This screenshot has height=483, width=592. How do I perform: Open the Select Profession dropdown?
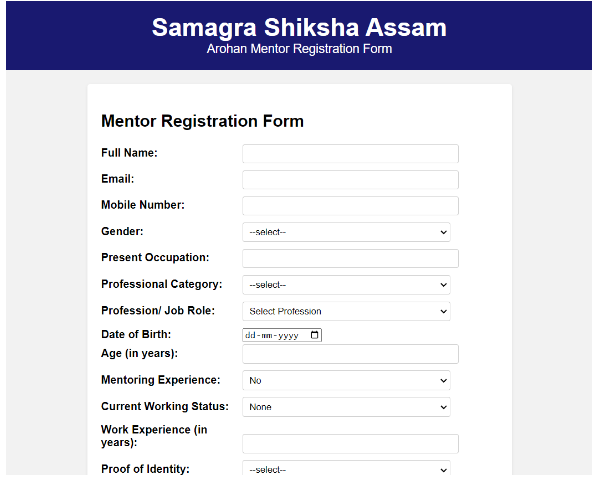point(346,312)
